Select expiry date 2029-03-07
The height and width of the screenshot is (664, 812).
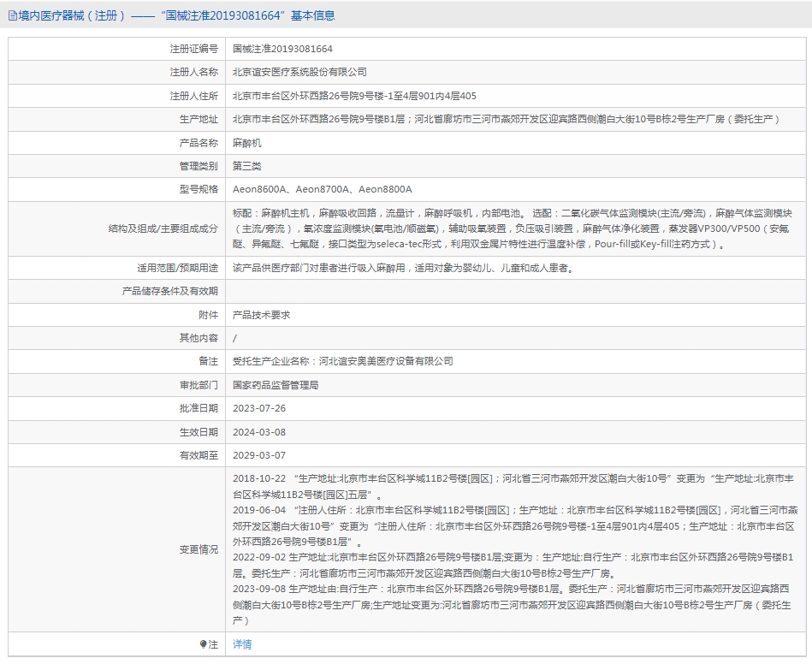pyautogui.click(x=259, y=455)
